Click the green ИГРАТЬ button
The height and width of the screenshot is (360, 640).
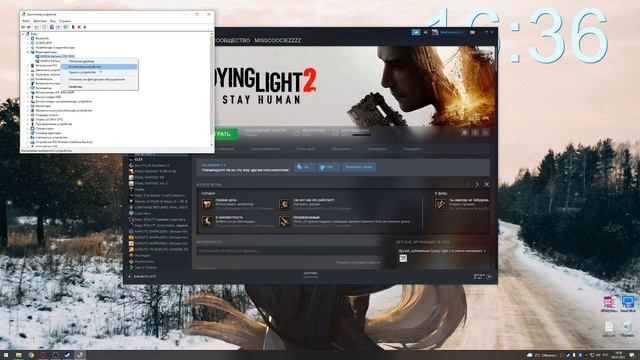226,134
